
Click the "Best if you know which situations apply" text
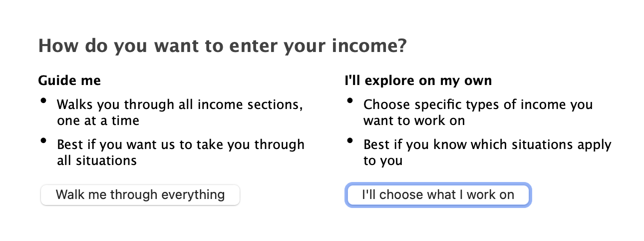487,145
